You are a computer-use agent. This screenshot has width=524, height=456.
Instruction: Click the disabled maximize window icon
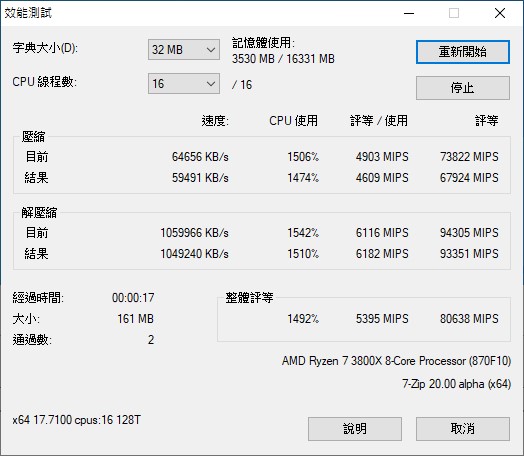(x=454, y=13)
